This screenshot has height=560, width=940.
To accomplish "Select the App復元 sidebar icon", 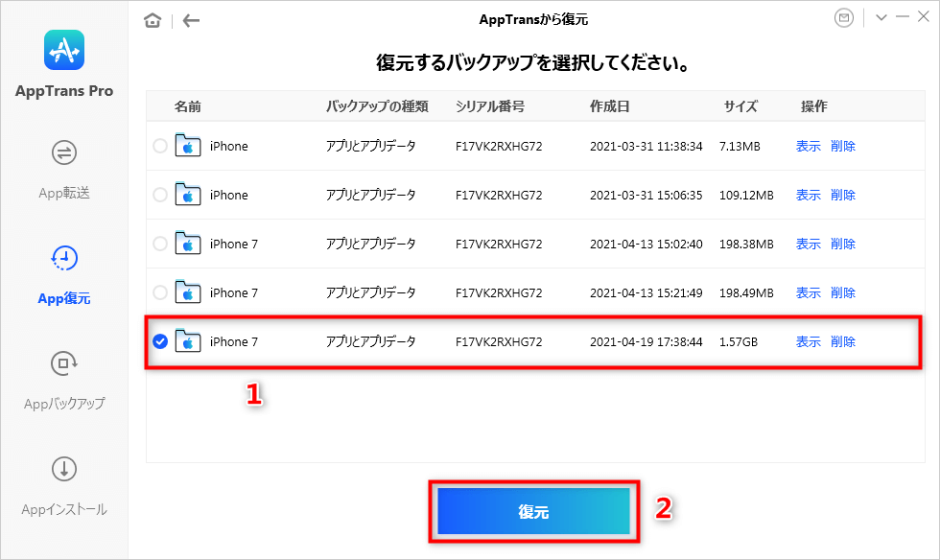I will pyautogui.click(x=62, y=273).
